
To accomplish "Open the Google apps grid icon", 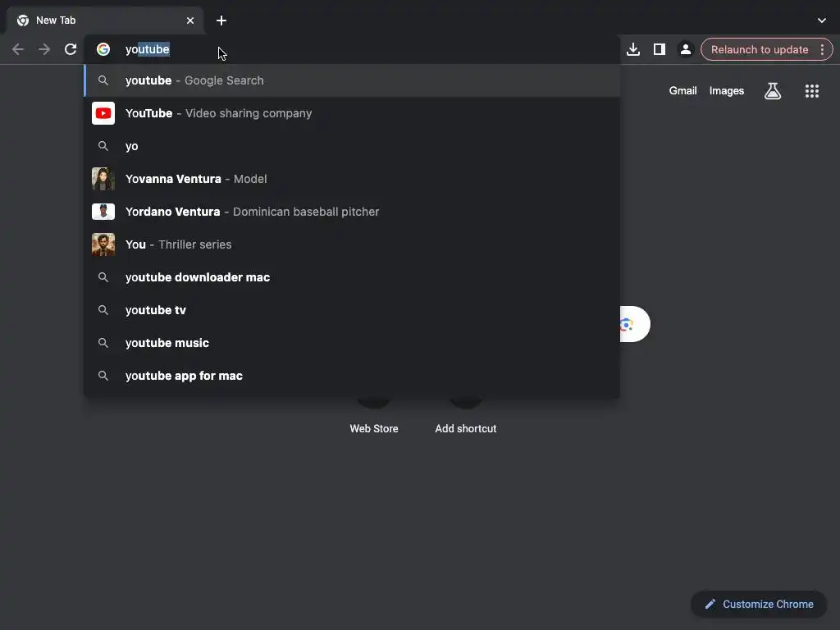I will tap(812, 91).
